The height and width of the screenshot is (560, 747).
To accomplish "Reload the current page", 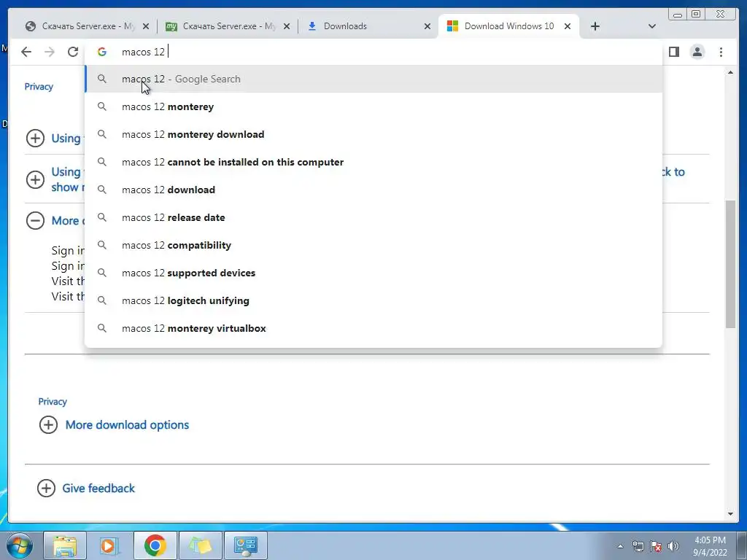I will [x=72, y=52].
